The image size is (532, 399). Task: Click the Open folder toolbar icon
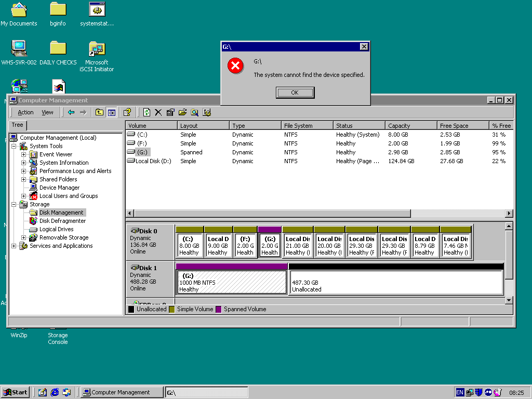coord(182,112)
